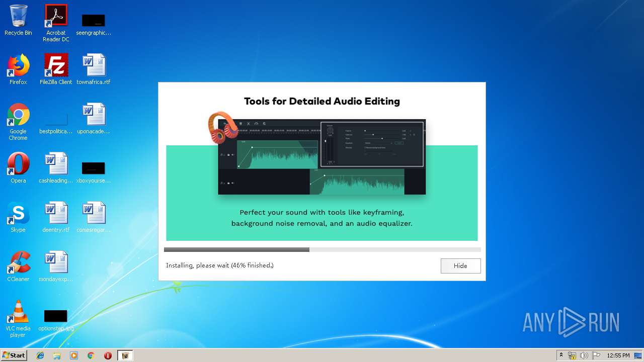Open Acrobat Reader DC shortcut
The height and width of the screenshot is (362, 644).
coord(56,24)
